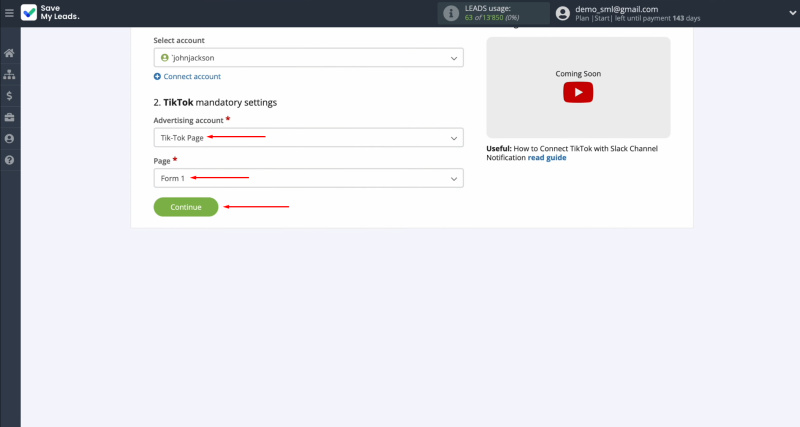Click the video tutorial thumbnail area
This screenshot has width=800, height=427.
click(578, 87)
